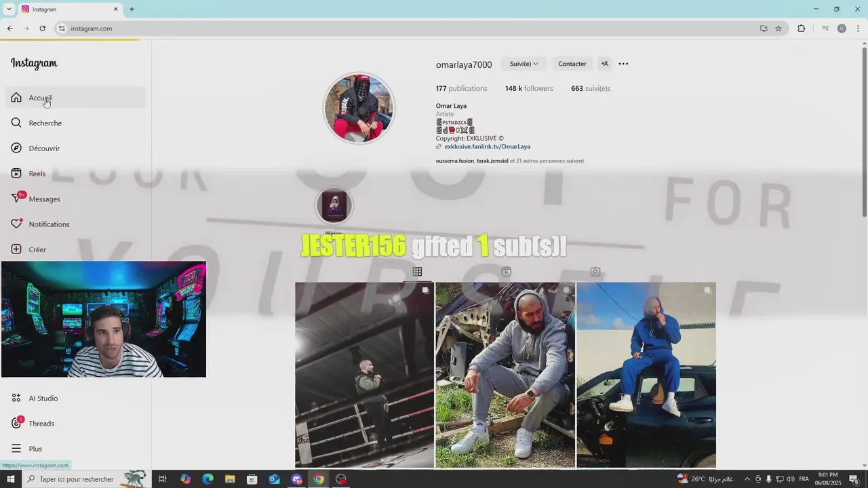The image size is (868, 488).
Task: Show hidden system tray icons
Action: pos(747,479)
